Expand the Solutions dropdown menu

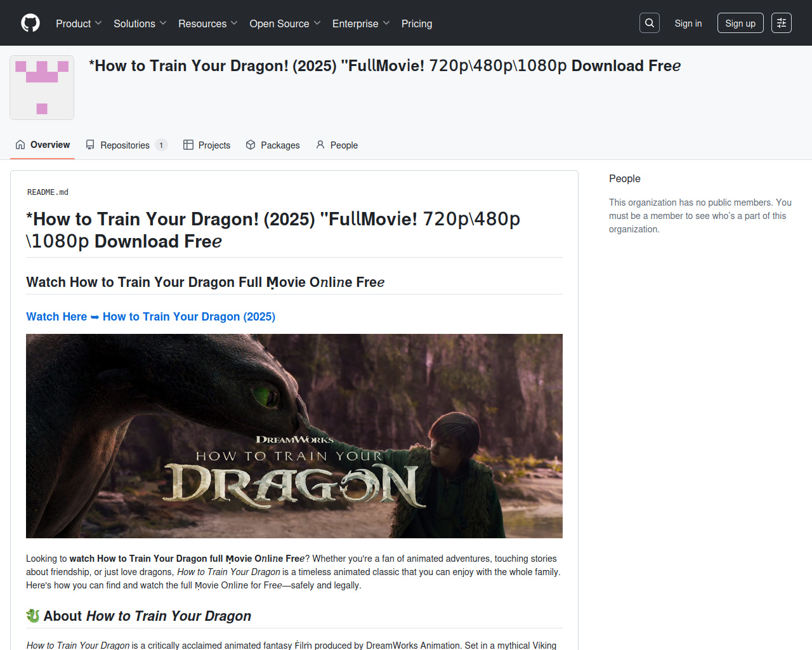pyautogui.click(x=140, y=23)
